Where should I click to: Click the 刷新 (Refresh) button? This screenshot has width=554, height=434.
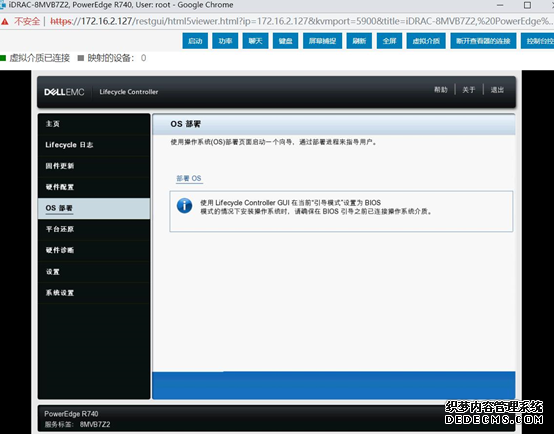tap(359, 41)
